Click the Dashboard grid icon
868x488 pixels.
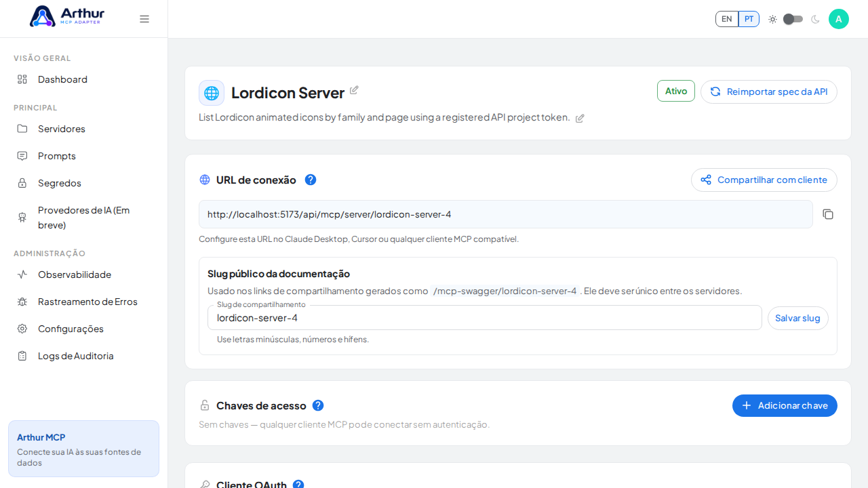(22, 79)
